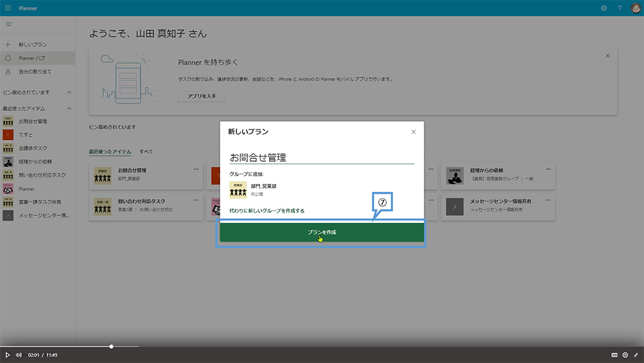Mute the video volume
This screenshot has height=363, width=644.
pos(19,355)
